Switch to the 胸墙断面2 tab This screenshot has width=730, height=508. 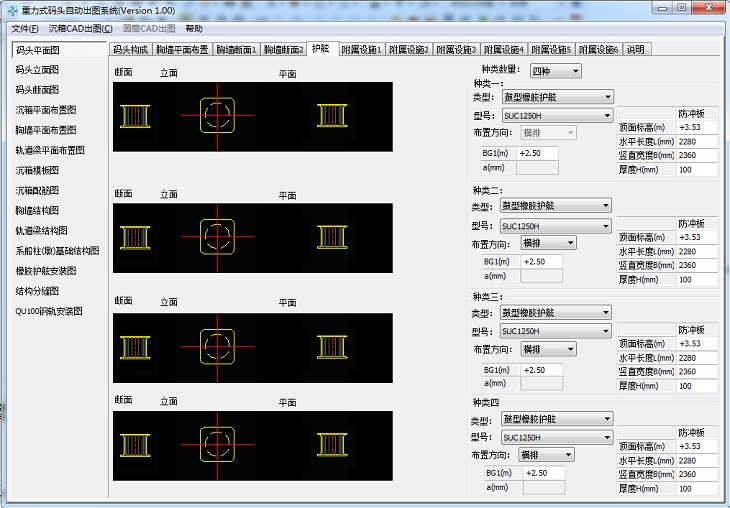pos(284,49)
